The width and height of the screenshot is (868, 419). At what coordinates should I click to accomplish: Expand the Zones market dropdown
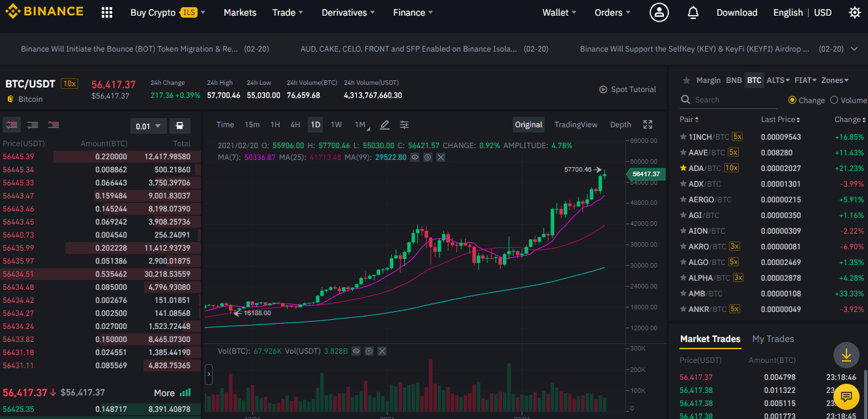tap(835, 80)
